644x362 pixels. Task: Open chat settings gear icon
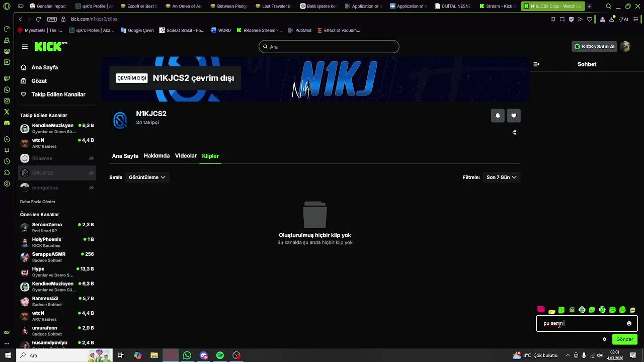604,339
